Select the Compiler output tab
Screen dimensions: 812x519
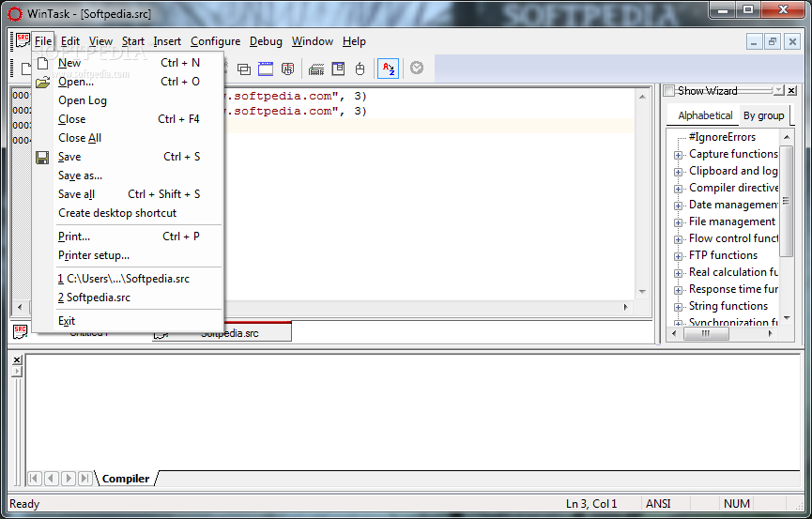pyautogui.click(x=126, y=479)
